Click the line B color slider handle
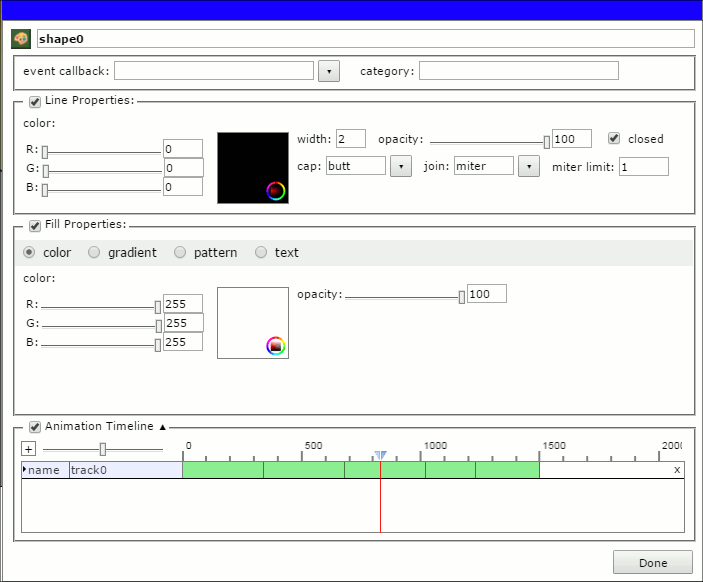 [x=45, y=191]
